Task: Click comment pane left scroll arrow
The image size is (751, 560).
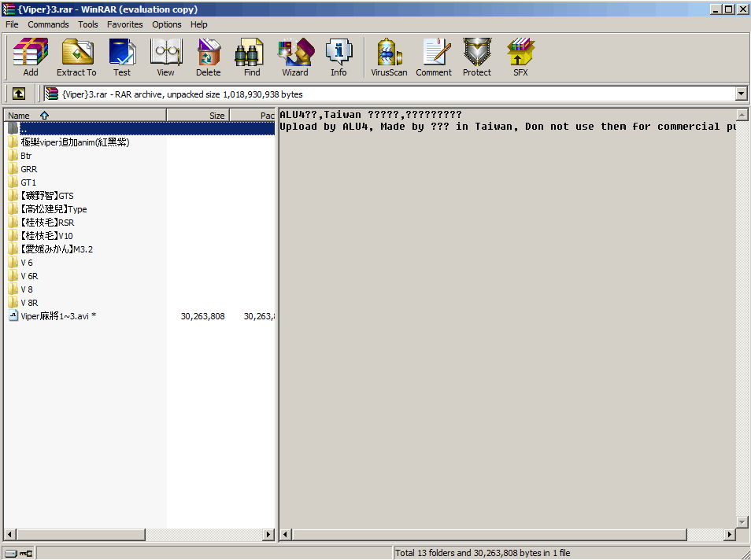Action: click(x=286, y=534)
